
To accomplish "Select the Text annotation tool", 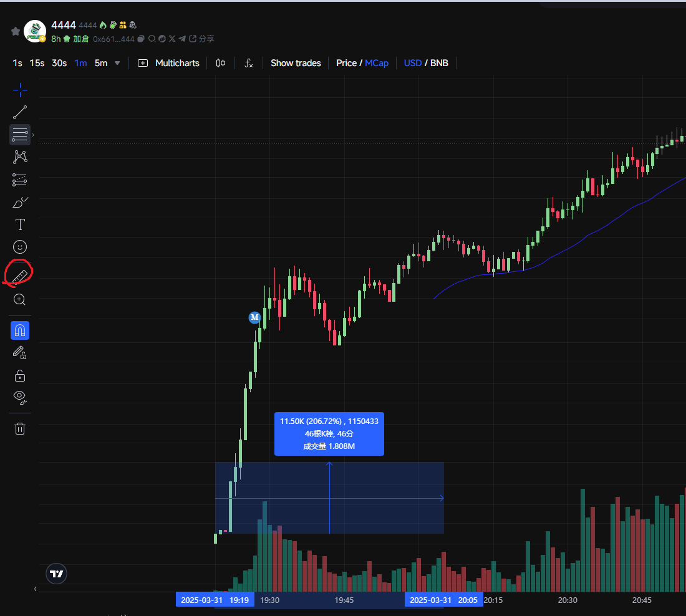I will (x=20, y=224).
